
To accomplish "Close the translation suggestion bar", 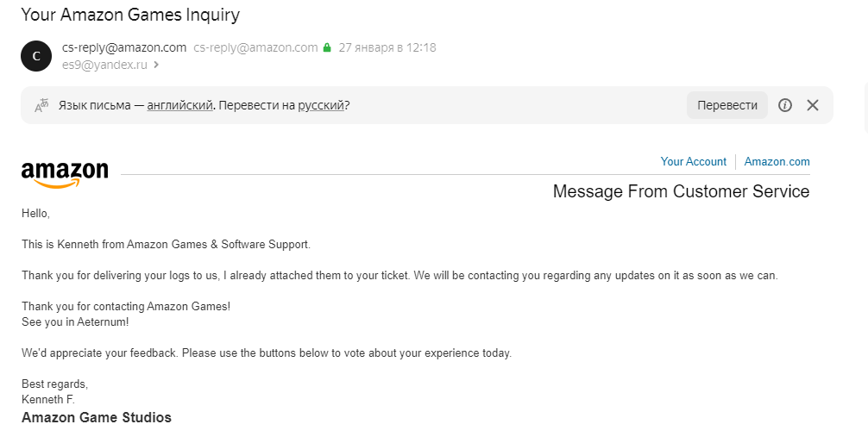I will click(812, 105).
